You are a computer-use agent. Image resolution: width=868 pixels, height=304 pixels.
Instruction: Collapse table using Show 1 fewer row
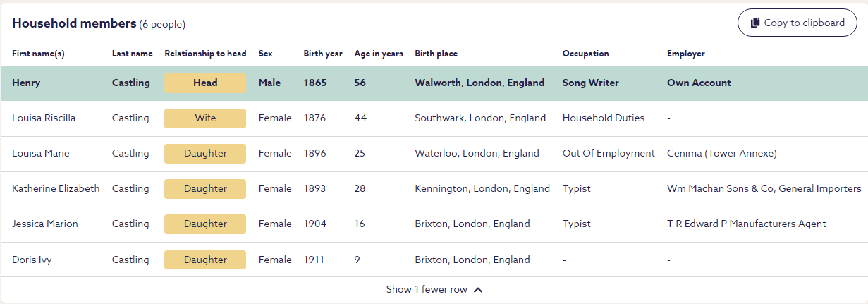427,289
